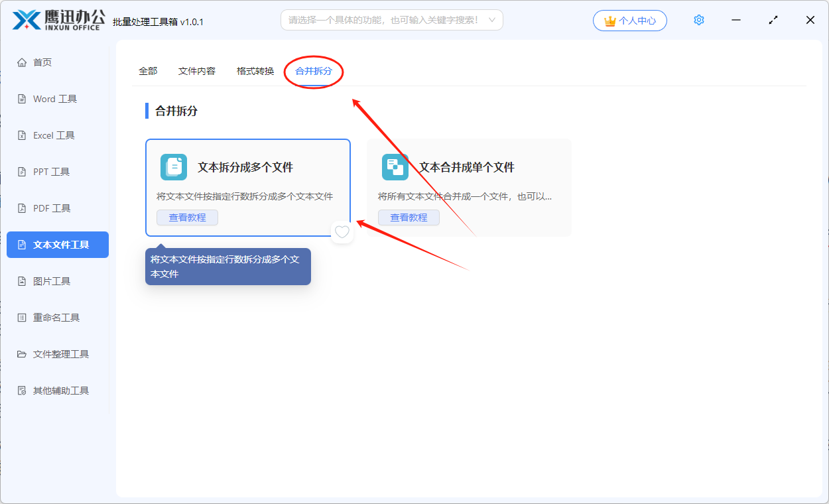Click the 重命名工具 list icon
829x504 pixels.
point(22,318)
